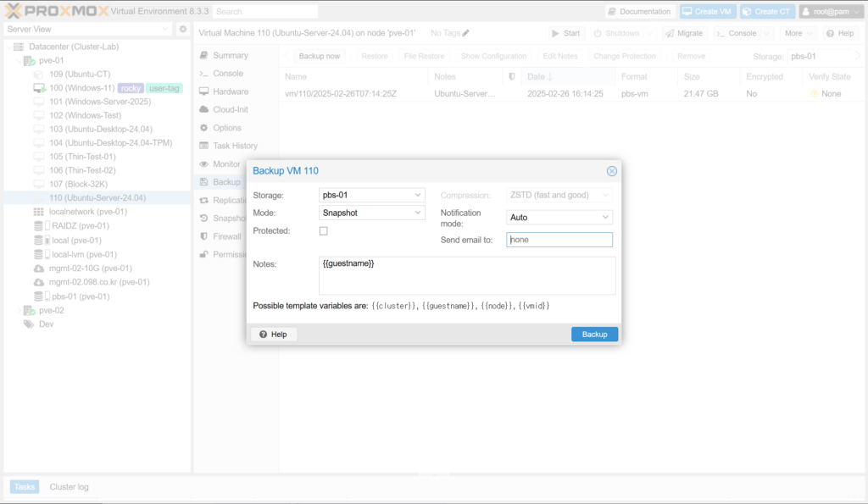Viewport: 868px width, 504px height.
Task: Select the 100 (Windows-11) VM in tree
Action: pyautogui.click(x=81, y=88)
